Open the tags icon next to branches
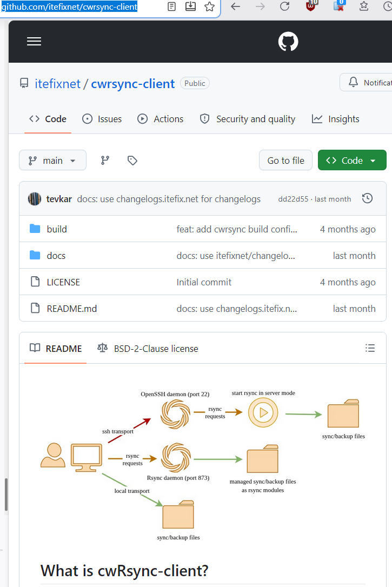This screenshot has width=392, height=587. [x=132, y=160]
